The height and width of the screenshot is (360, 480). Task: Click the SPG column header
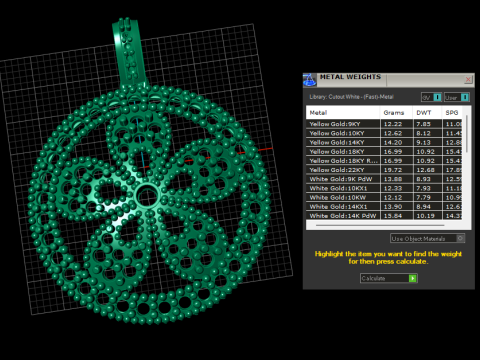coord(452,113)
